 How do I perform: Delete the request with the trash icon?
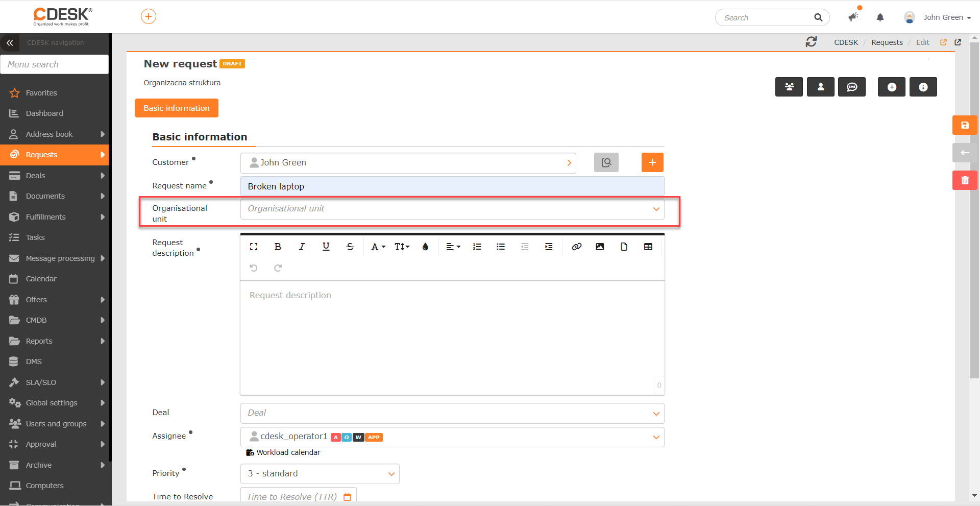tap(965, 180)
